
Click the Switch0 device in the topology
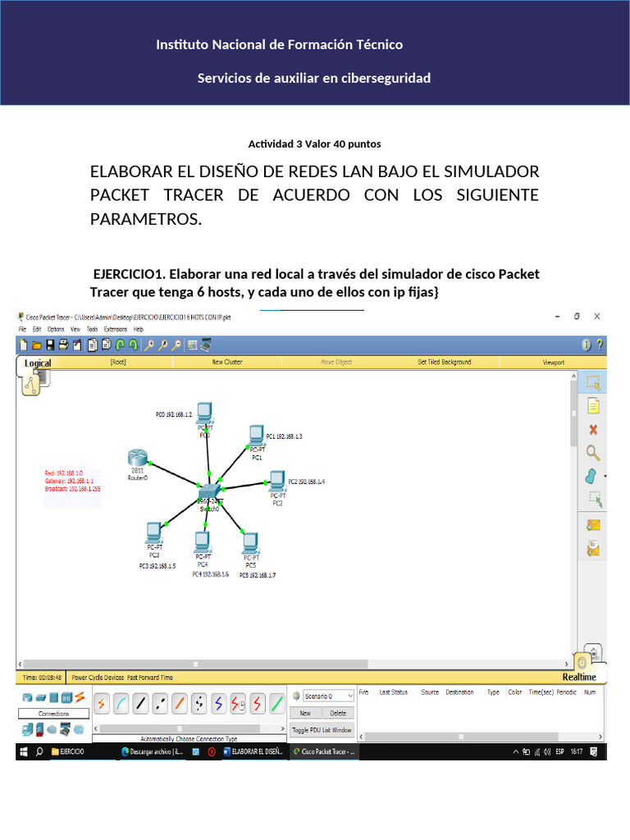(x=209, y=492)
